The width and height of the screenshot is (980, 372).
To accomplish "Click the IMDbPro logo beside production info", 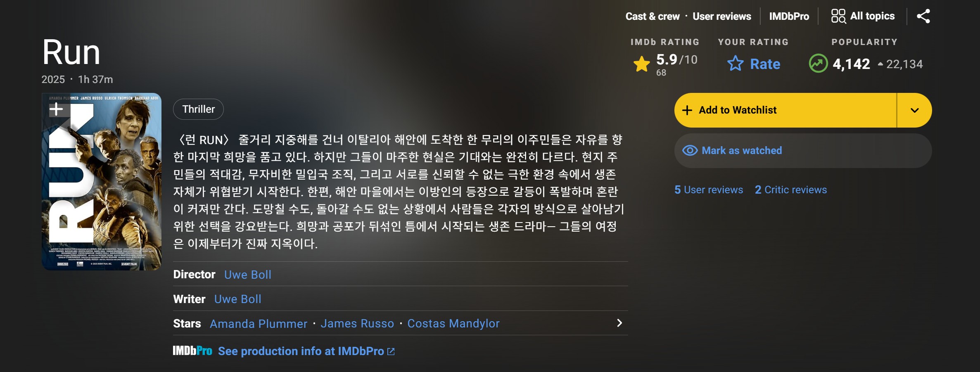I will pos(192,351).
